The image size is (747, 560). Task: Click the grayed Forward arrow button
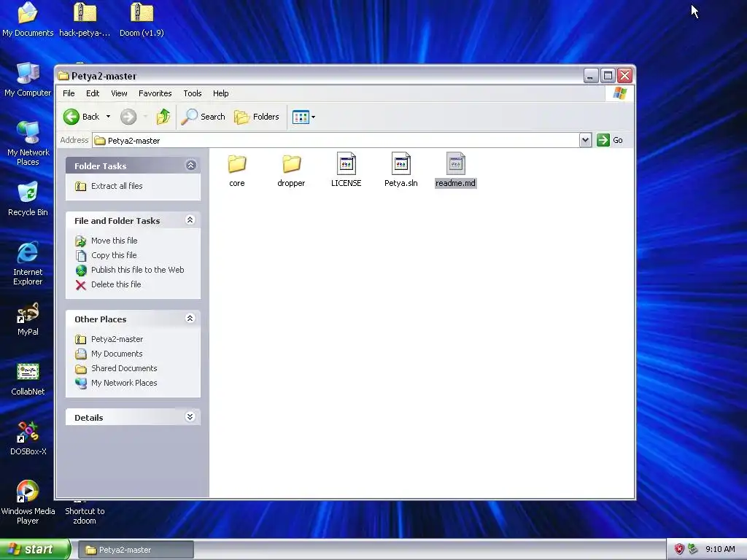tap(128, 117)
